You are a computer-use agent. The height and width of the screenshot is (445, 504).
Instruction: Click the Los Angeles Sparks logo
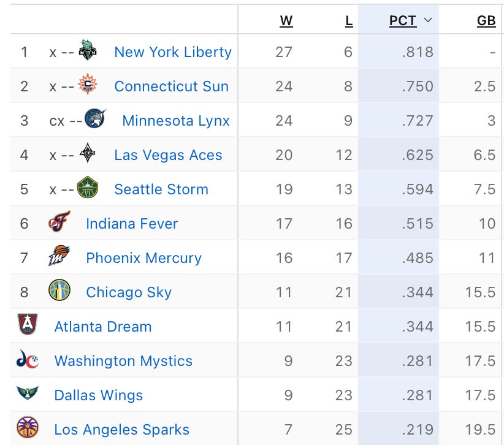(x=28, y=428)
